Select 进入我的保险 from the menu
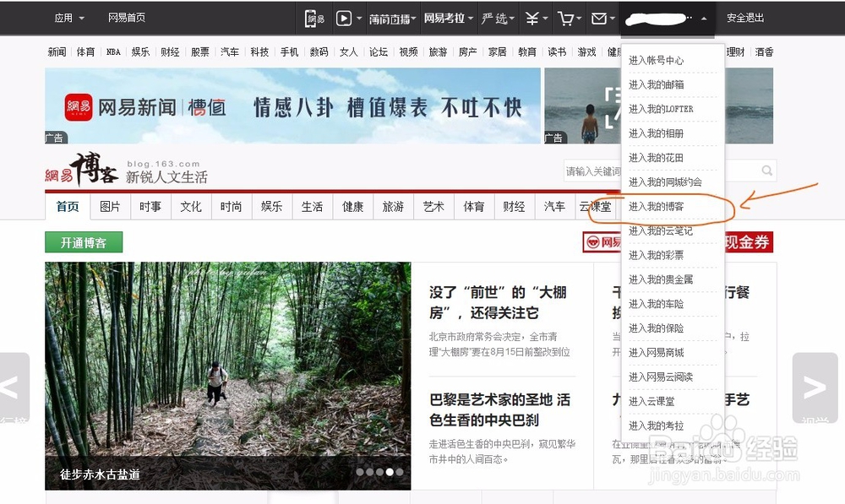Screen dimensions: 845x504 (656, 328)
